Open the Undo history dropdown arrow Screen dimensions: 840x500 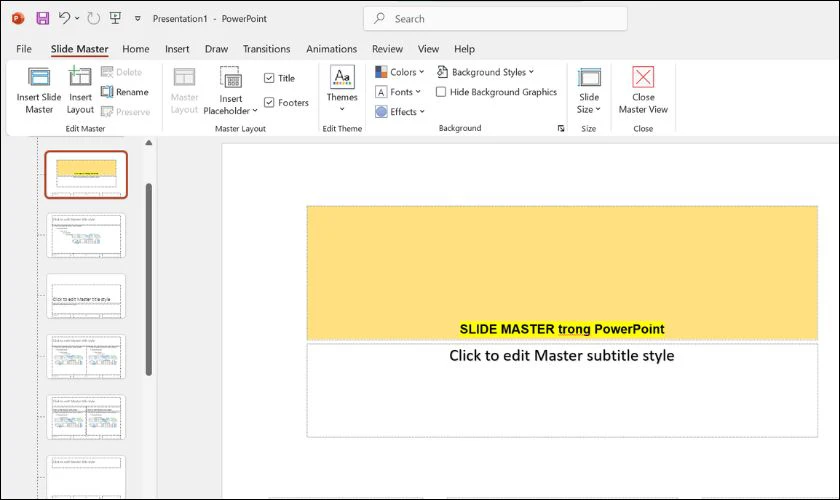(77, 19)
